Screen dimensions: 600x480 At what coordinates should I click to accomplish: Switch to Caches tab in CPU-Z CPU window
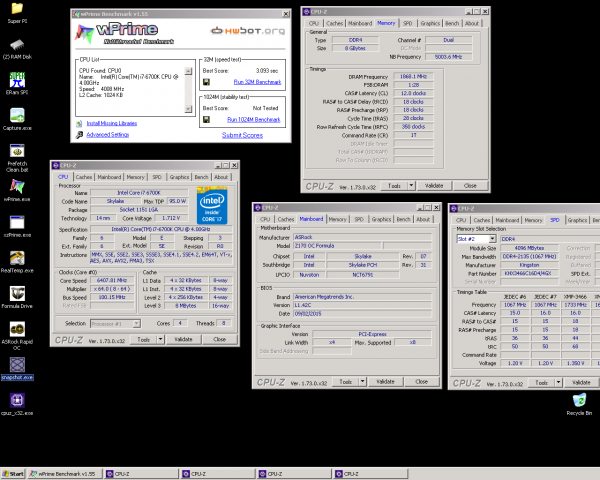84,177
